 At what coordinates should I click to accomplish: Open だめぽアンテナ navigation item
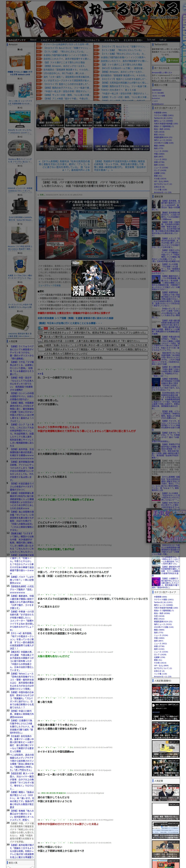click(48, 40)
